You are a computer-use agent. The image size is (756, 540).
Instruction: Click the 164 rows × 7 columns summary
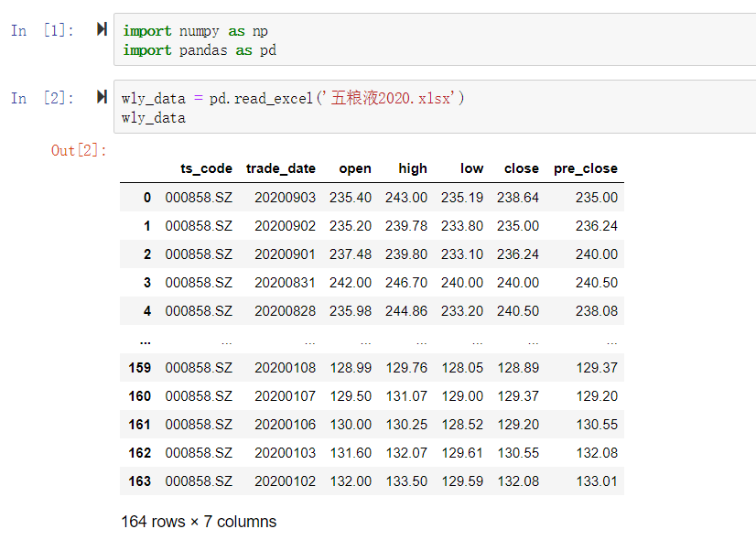click(x=199, y=522)
